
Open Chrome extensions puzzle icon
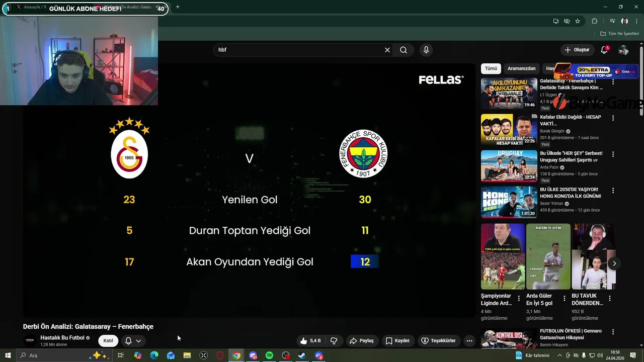(595, 21)
